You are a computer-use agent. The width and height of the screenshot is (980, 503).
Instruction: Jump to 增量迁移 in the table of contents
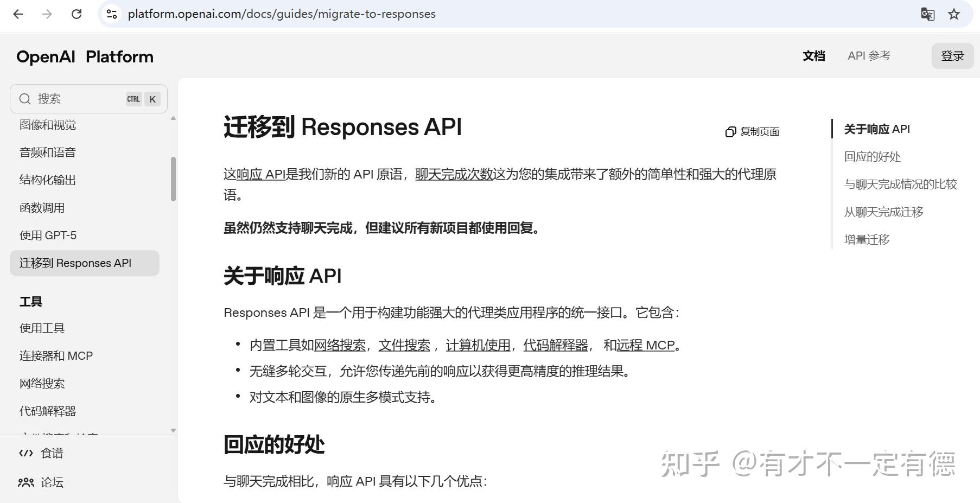[x=867, y=239]
